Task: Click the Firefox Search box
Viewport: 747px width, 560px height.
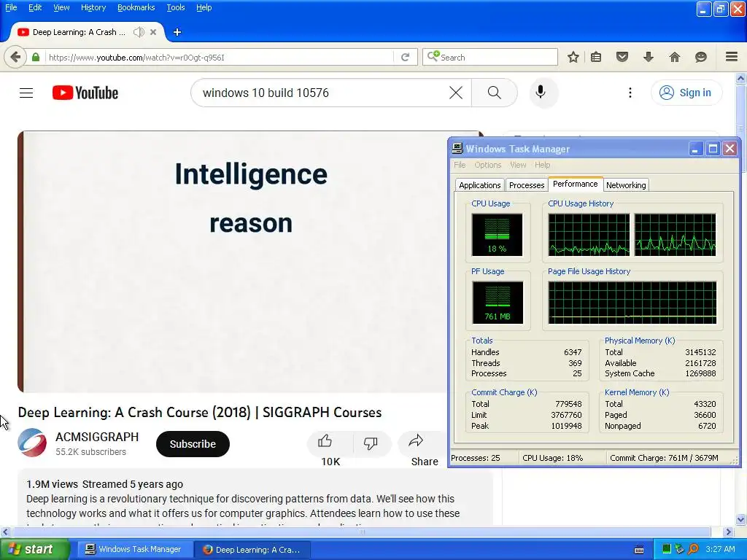Action: click(x=490, y=57)
